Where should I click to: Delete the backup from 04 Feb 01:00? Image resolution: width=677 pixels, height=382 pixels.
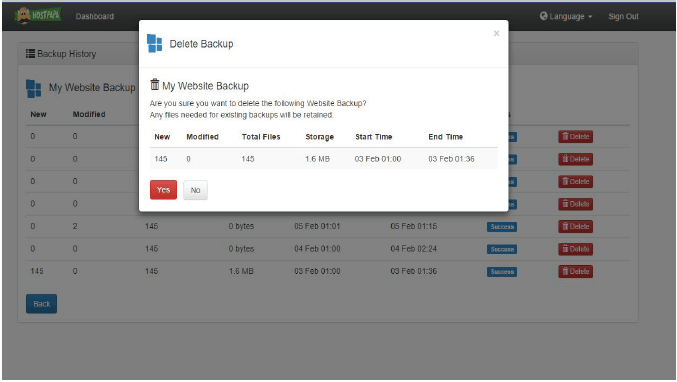575,249
